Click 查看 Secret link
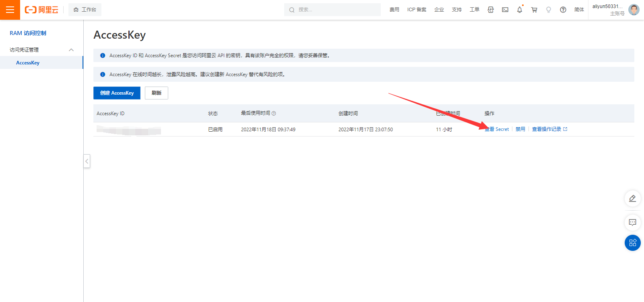This screenshot has height=302, width=644. tap(497, 129)
